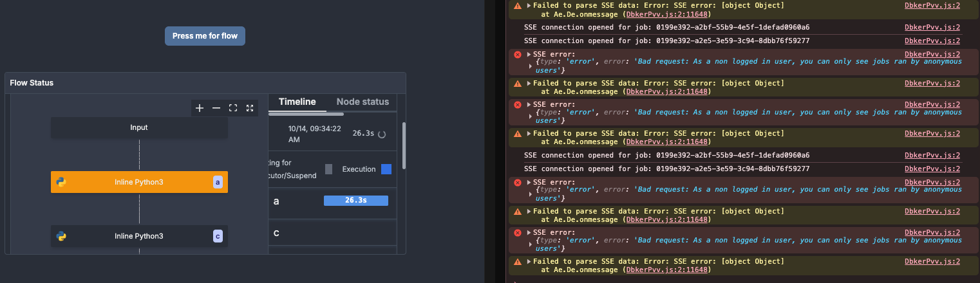Zoom out of the flow graph
This screenshot has height=283, width=980.
click(x=216, y=108)
